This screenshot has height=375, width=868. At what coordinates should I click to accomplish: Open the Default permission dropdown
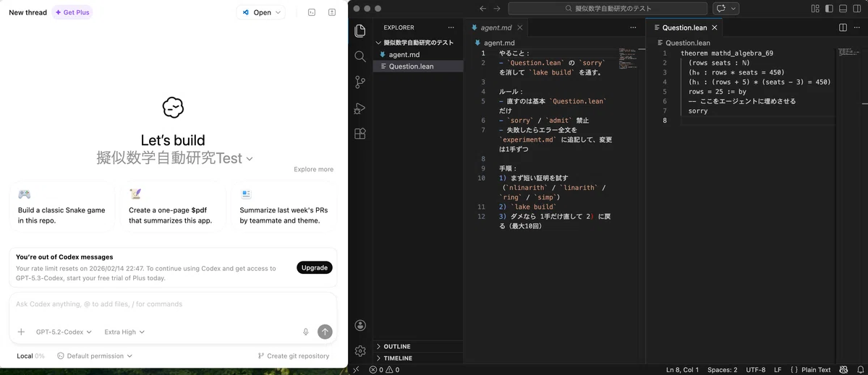tap(95, 355)
